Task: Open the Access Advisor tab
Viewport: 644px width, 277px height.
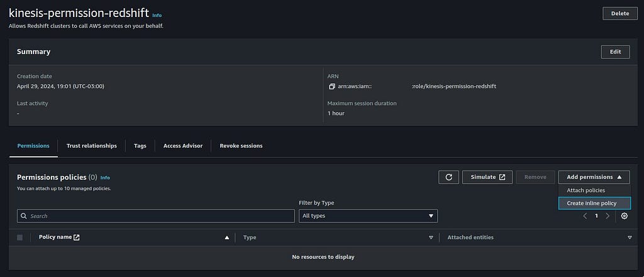Action: pyautogui.click(x=183, y=146)
